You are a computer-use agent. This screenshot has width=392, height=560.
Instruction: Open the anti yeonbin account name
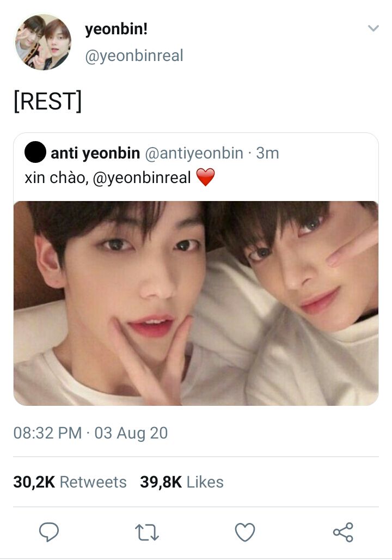tap(95, 153)
